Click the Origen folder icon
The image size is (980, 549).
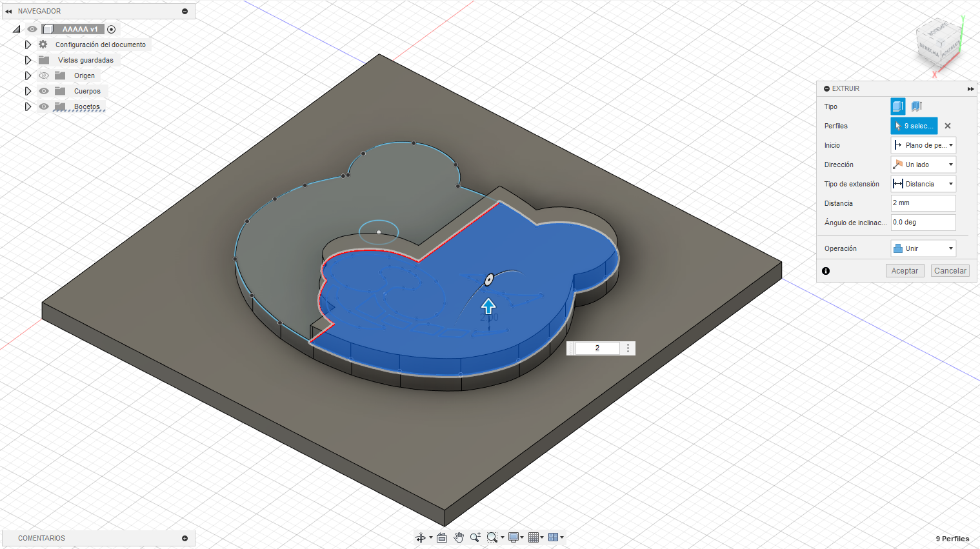tap(60, 75)
